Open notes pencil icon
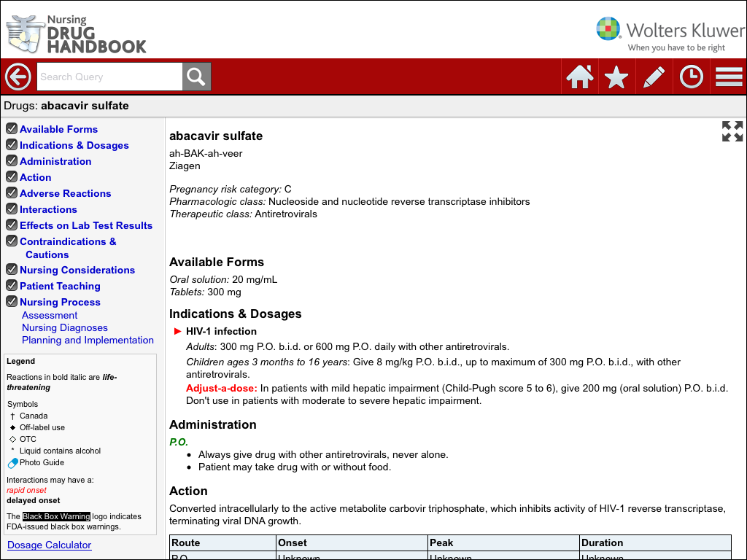The image size is (747, 560). click(x=654, y=77)
